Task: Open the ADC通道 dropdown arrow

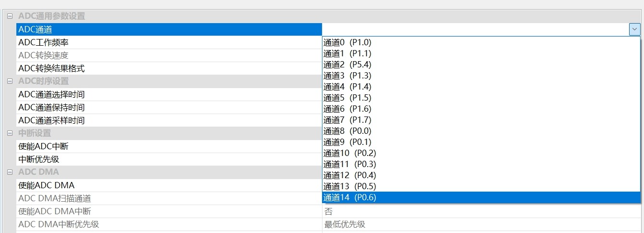Action: [634, 29]
